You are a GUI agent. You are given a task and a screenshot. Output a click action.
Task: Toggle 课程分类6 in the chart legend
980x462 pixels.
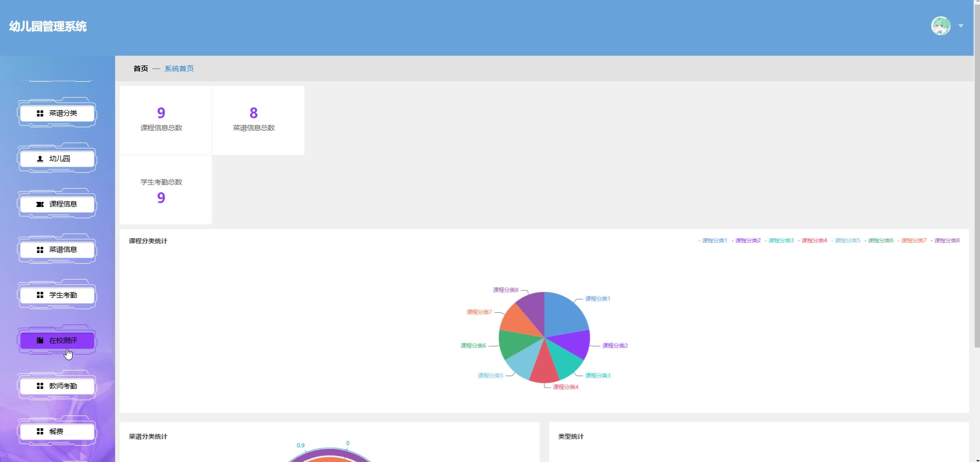pos(879,241)
